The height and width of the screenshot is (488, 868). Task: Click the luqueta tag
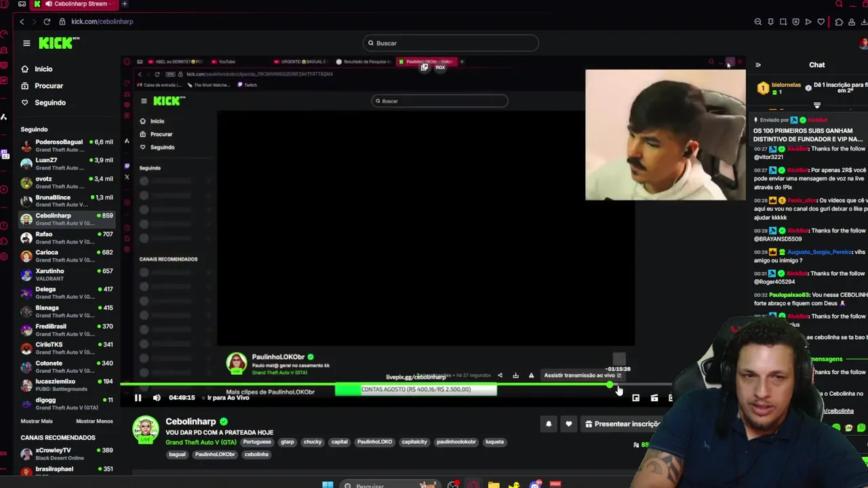pyautogui.click(x=494, y=442)
